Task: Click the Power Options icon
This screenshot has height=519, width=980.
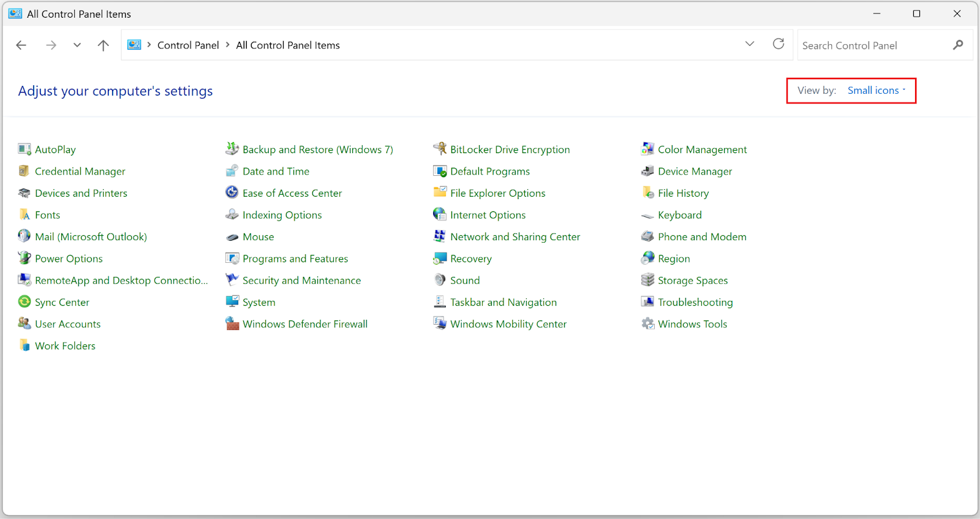Action: pyautogui.click(x=24, y=258)
